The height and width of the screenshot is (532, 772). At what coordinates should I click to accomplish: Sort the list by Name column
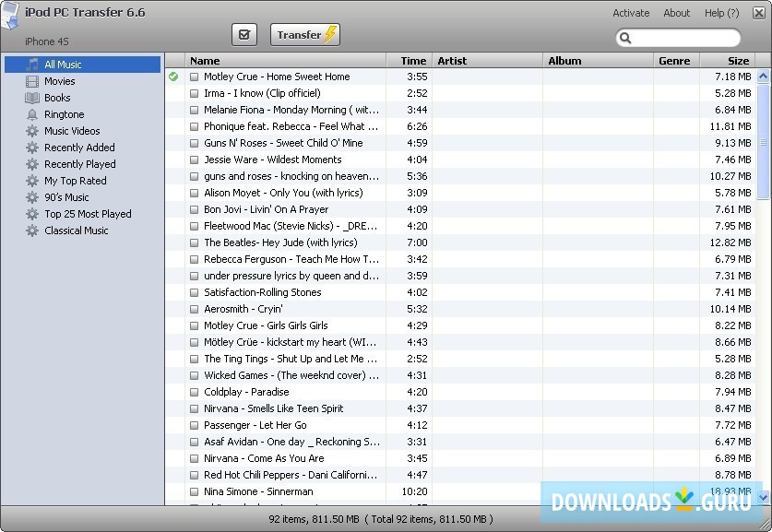(286, 61)
